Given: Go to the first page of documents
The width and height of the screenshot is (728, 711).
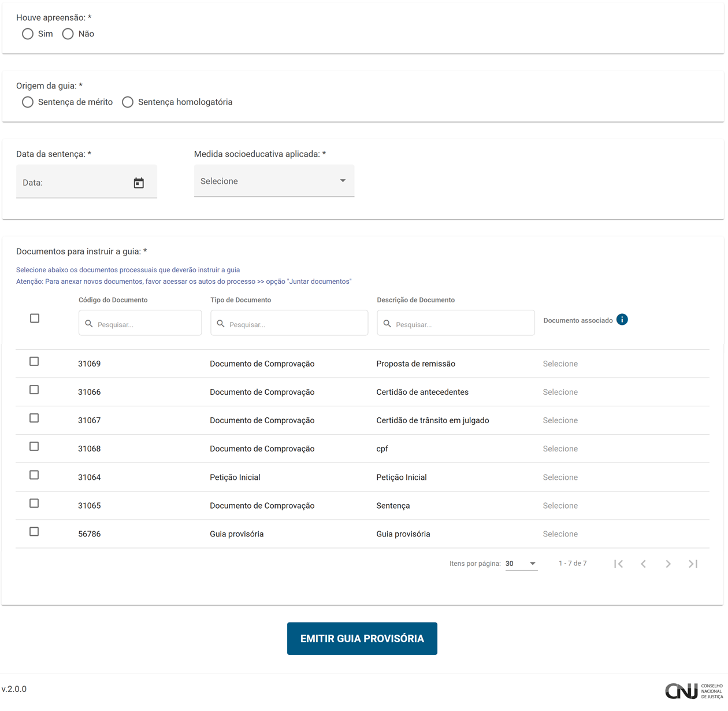Looking at the screenshot, I should [x=619, y=564].
